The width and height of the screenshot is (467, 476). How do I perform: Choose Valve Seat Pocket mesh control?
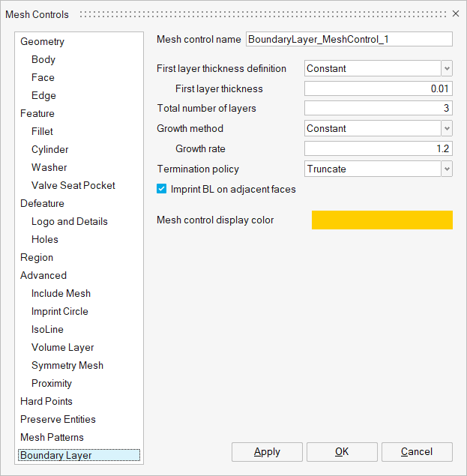[73, 185]
